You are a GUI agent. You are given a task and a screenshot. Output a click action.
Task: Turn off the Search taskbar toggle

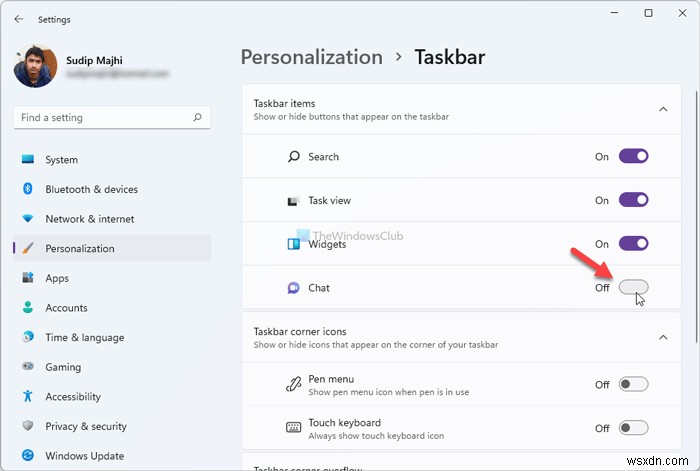coord(633,156)
